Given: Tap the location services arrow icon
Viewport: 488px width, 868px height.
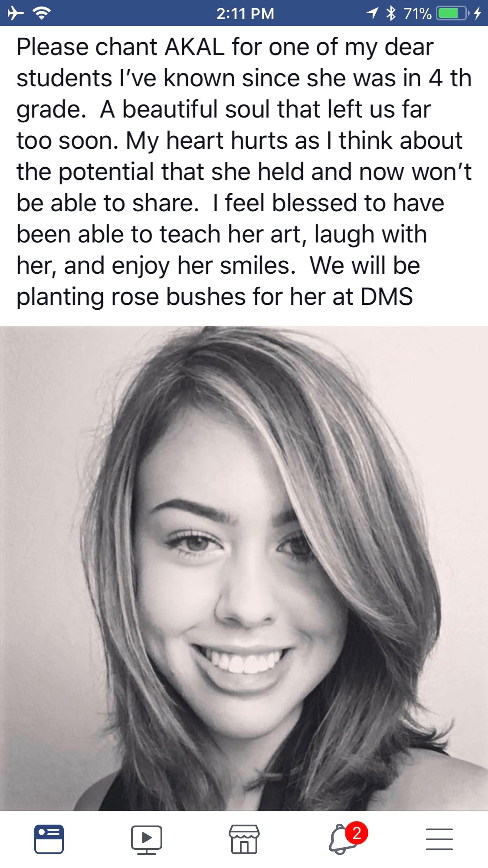Looking at the screenshot, I should (372, 13).
